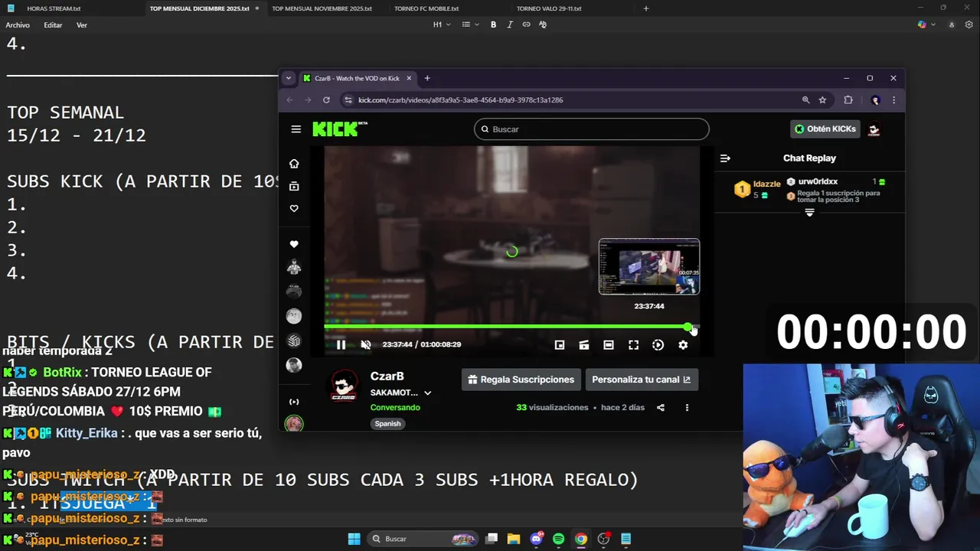Open Ver menu in Notepad
The width and height of the screenshot is (980, 551).
(82, 24)
